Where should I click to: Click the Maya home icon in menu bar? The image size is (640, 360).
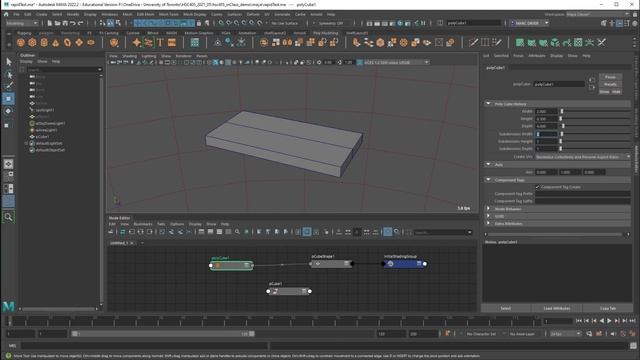pos(6,14)
